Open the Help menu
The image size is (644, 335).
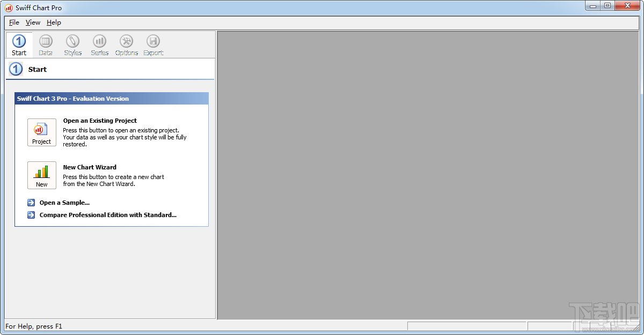[x=54, y=23]
